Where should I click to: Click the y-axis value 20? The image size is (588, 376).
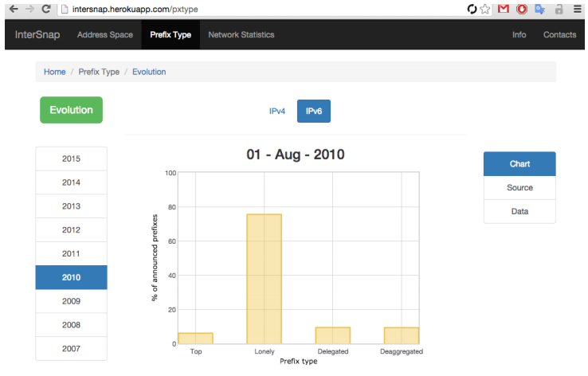click(172, 310)
